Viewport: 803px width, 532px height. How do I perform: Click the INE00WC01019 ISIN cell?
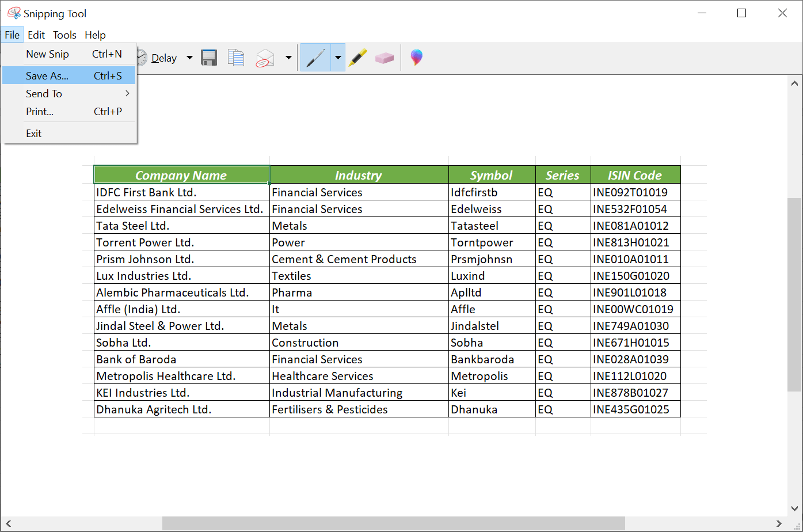[x=635, y=309]
